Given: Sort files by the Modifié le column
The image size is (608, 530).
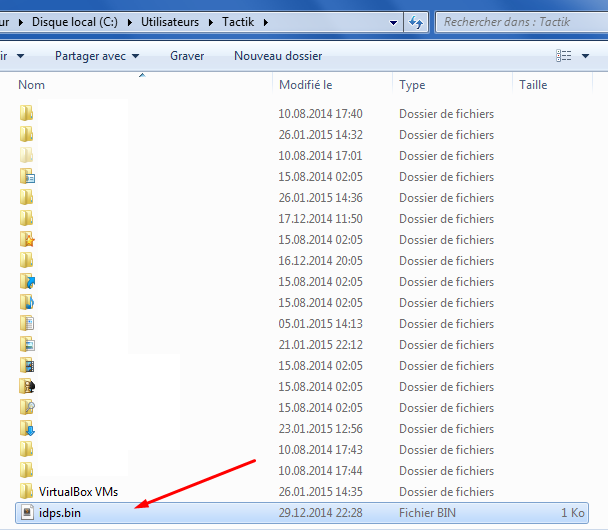Looking at the screenshot, I should click(x=306, y=85).
